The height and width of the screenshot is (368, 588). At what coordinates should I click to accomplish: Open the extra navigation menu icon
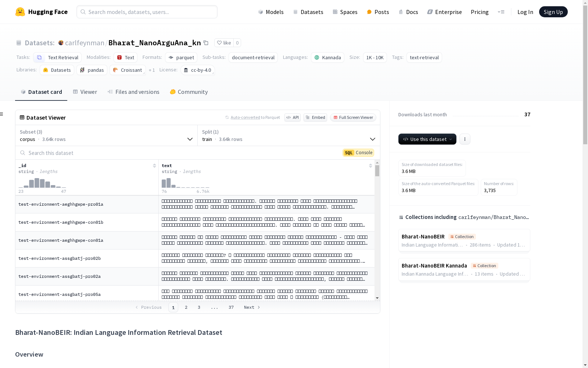tap(501, 12)
